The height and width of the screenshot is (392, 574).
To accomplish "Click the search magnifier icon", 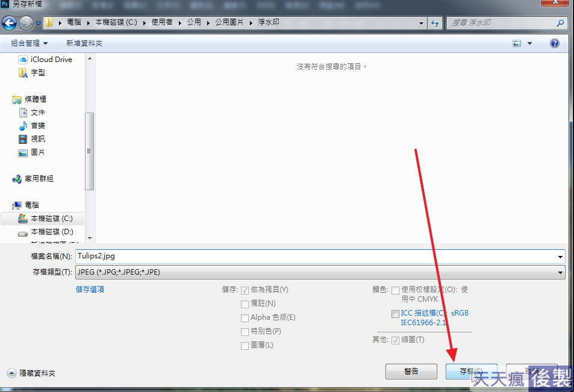I will click(560, 23).
